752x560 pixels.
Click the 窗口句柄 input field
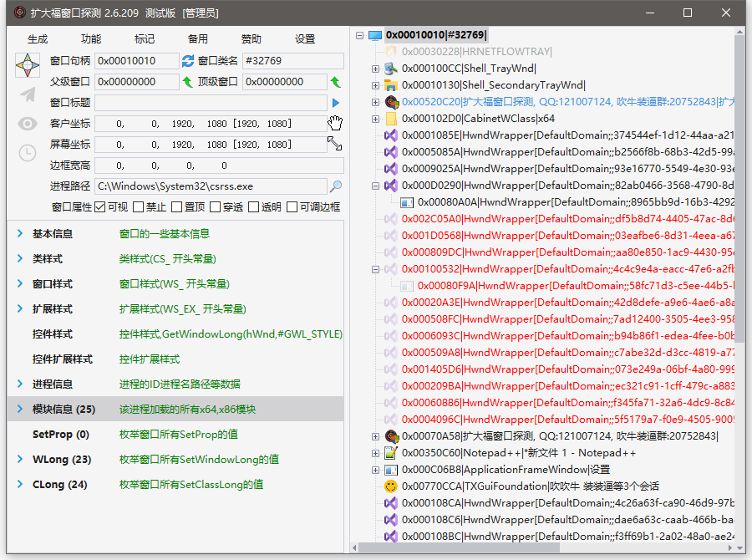pos(137,61)
